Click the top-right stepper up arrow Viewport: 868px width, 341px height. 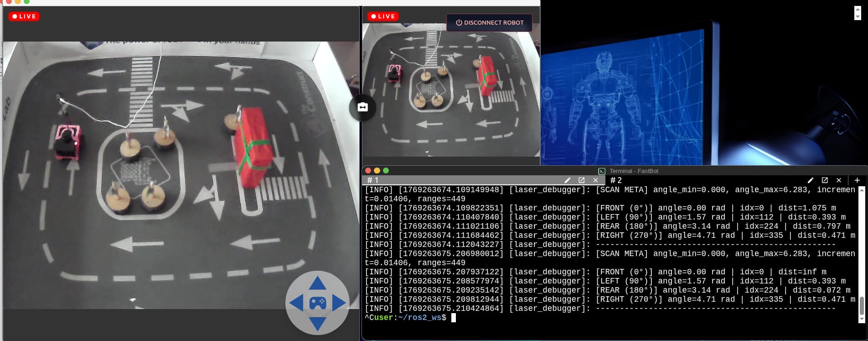point(858,10)
